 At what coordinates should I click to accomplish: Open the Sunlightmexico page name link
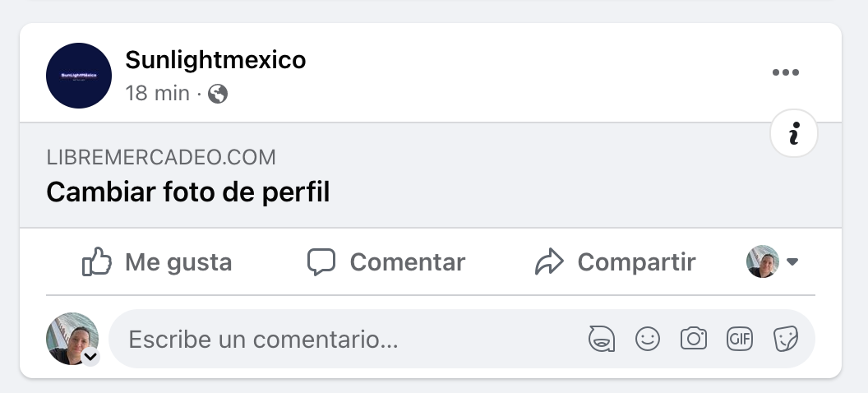point(215,60)
